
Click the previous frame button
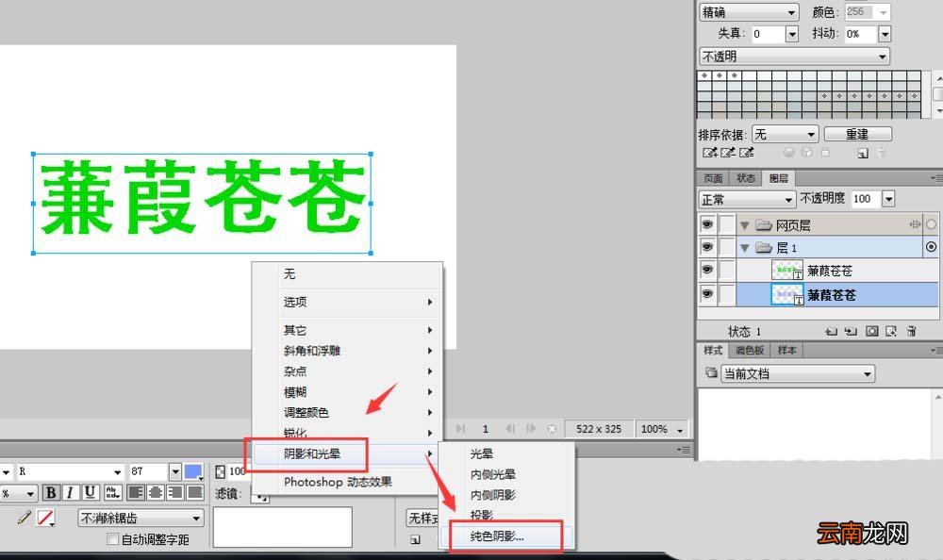tap(510, 428)
